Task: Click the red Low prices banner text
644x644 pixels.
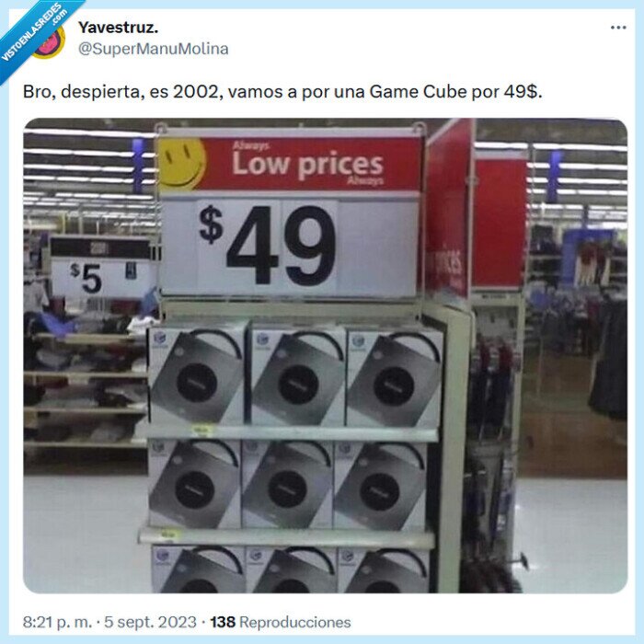Action: coord(307,165)
